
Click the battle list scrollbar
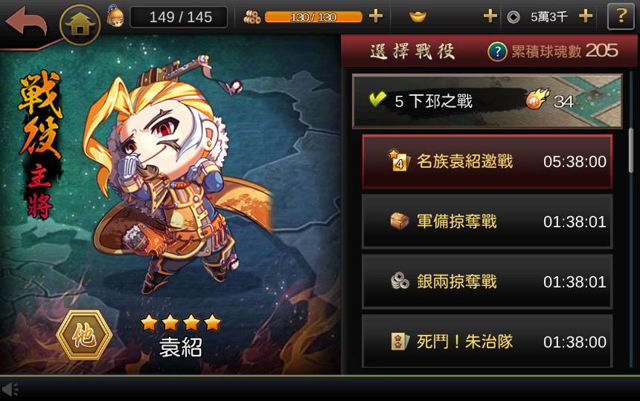coord(631,150)
